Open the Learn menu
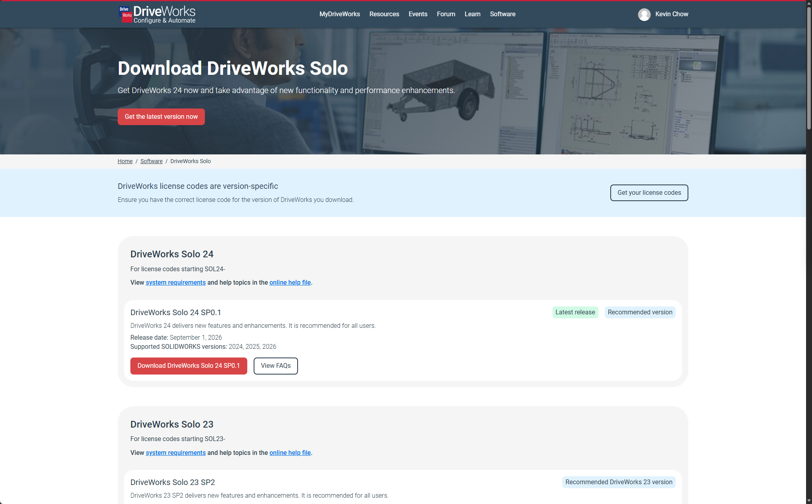Screen dimensions: 812x504 tap(472, 14)
